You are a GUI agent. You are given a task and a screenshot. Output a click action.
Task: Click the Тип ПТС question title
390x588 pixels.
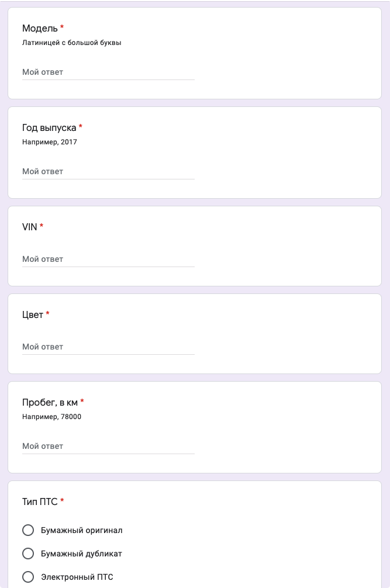(x=40, y=501)
